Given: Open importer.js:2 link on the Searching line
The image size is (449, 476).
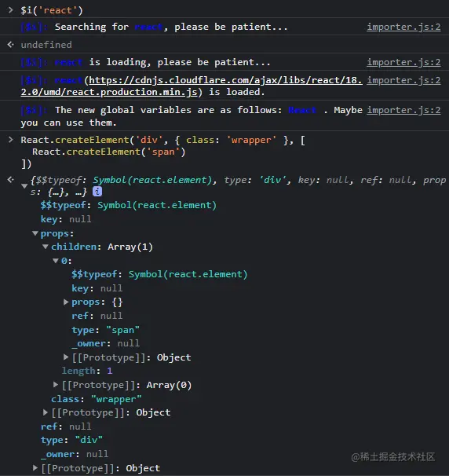Looking at the screenshot, I should coord(403,27).
